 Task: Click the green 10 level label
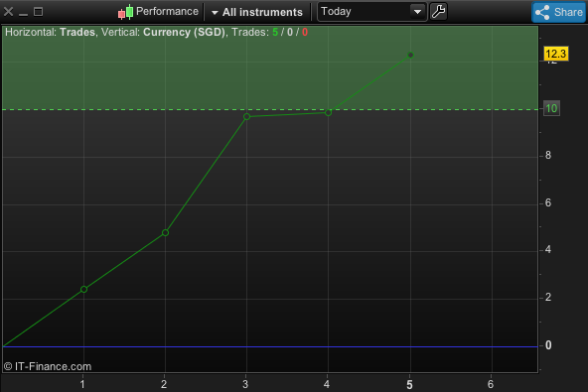point(551,109)
